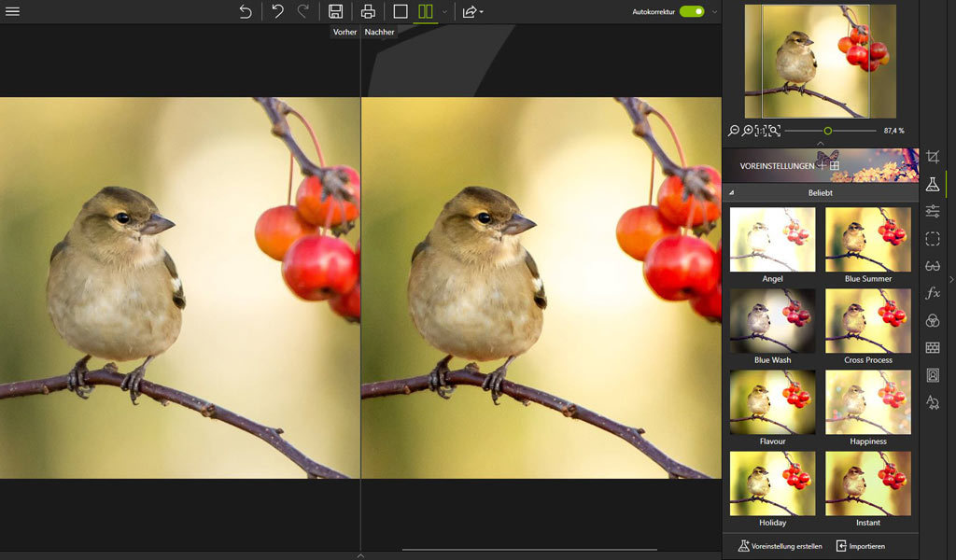This screenshot has height=560, width=956.
Task: Select the Crop tool in the sidebar
Action: click(x=932, y=157)
